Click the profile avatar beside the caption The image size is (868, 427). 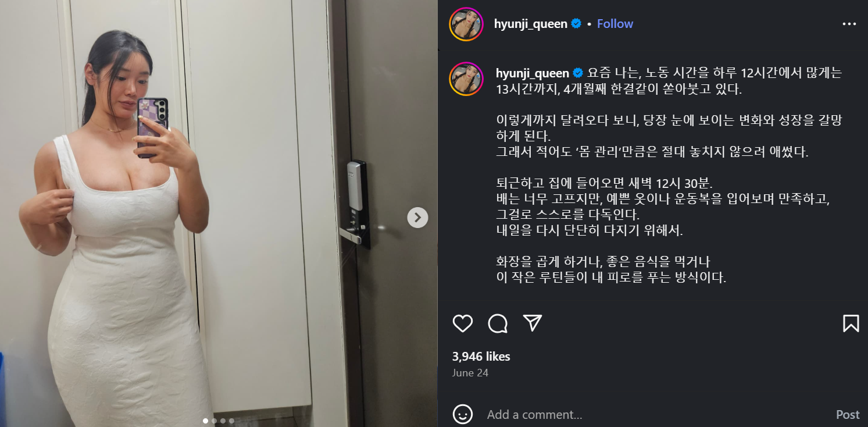466,79
